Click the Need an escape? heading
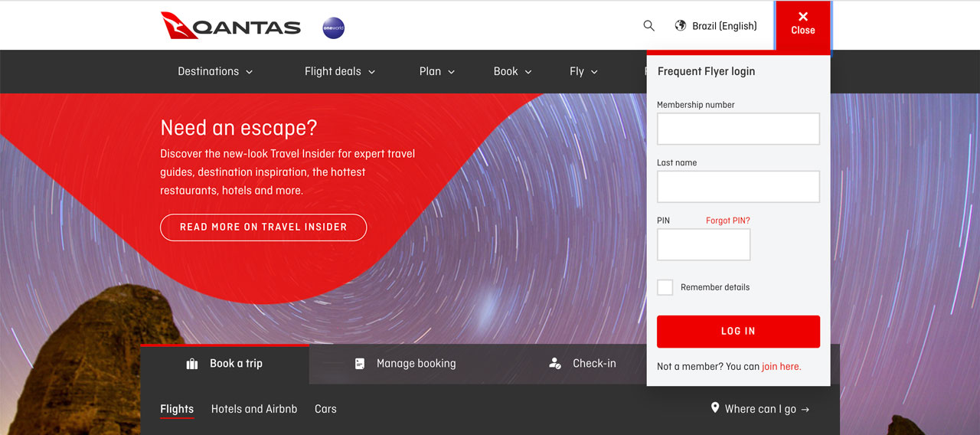This screenshot has height=435, width=980. pyautogui.click(x=239, y=128)
